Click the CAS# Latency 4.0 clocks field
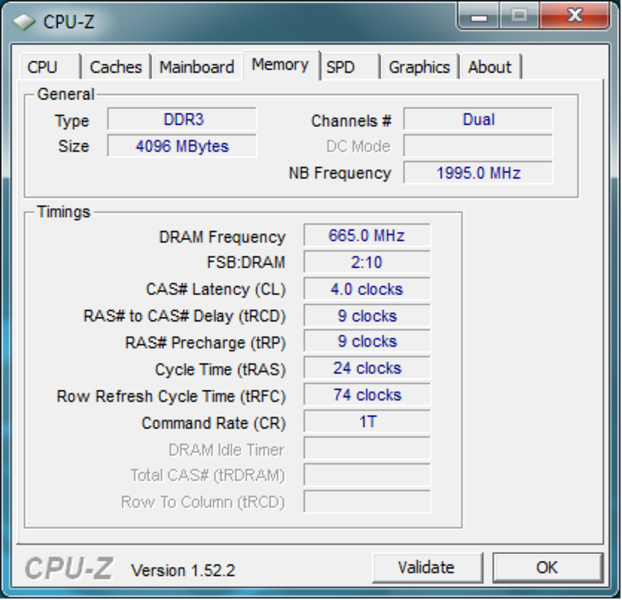 click(366, 289)
